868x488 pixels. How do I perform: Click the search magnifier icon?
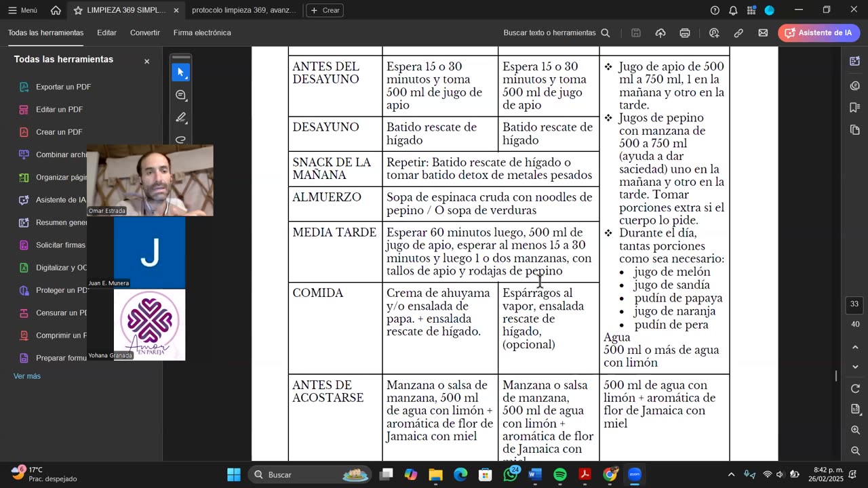coord(606,33)
